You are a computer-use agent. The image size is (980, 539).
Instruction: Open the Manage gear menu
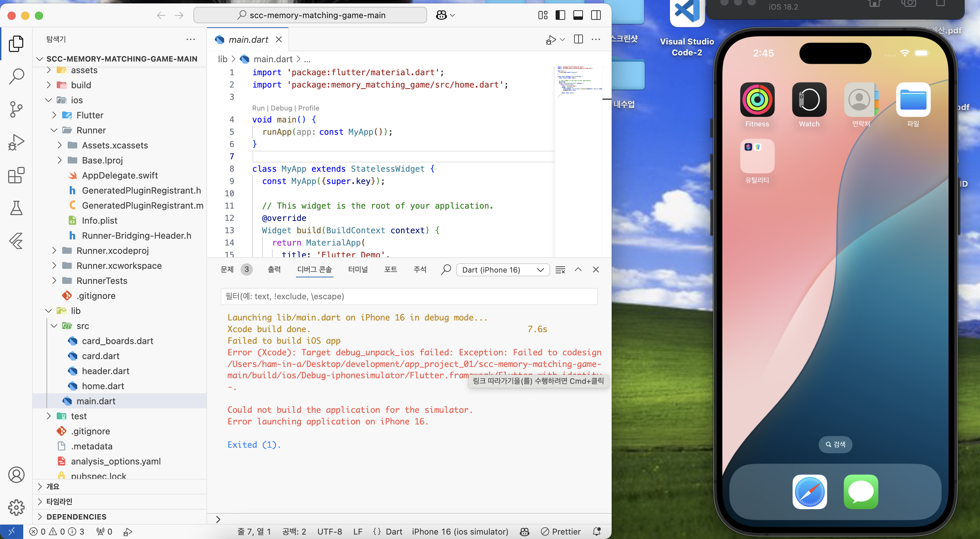tap(16, 507)
